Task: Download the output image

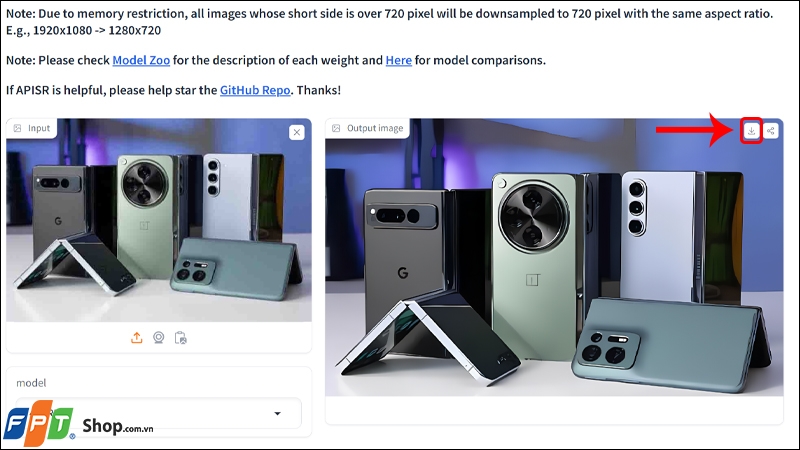Action: tap(751, 131)
